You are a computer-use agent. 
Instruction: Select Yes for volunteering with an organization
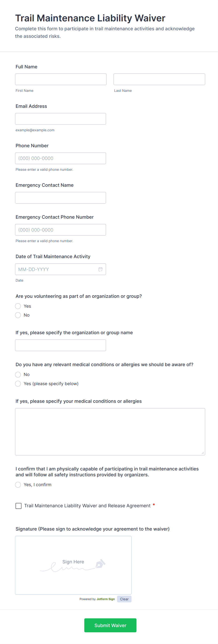pos(18,306)
